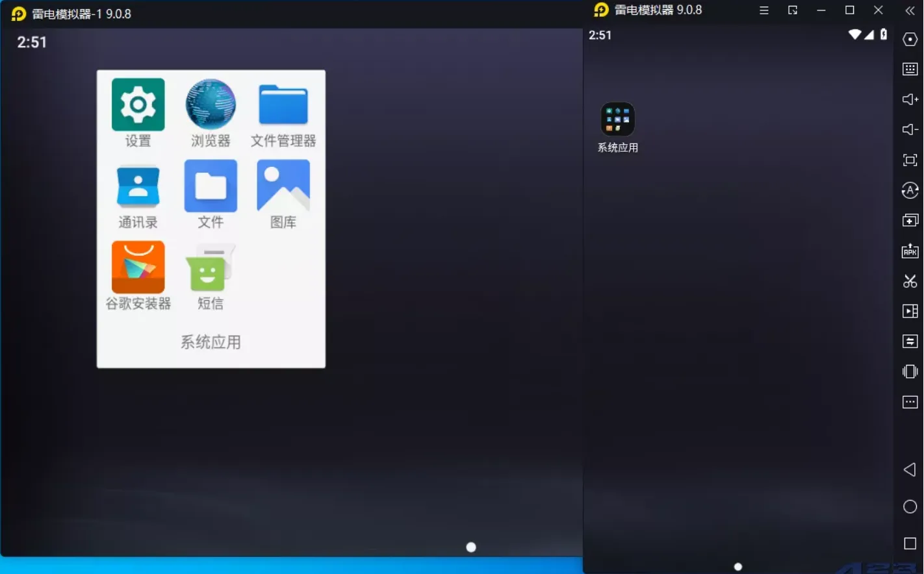The image size is (924, 574).
Task: Launch the 浏览器 browser app
Action: pos(211,105)
